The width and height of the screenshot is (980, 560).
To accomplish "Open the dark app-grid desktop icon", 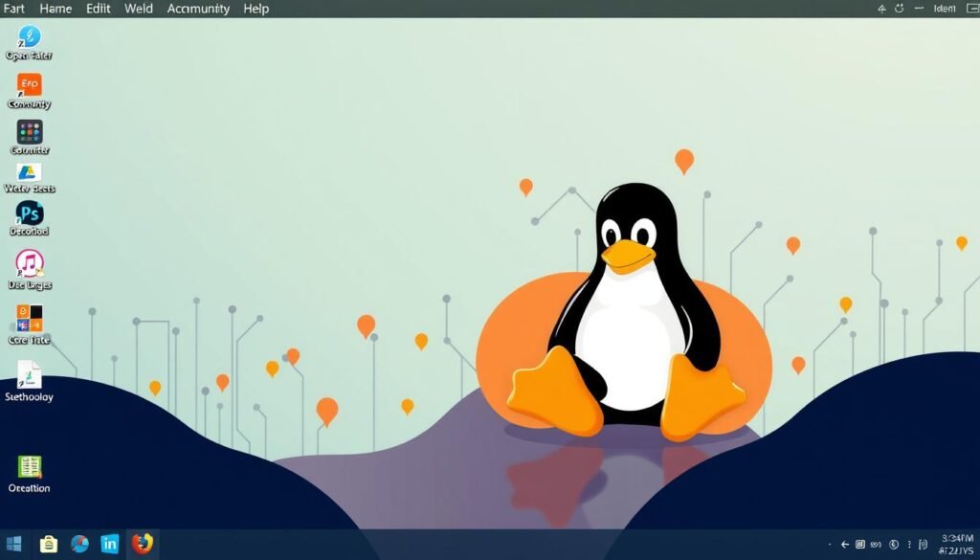I will coord(30,132).
